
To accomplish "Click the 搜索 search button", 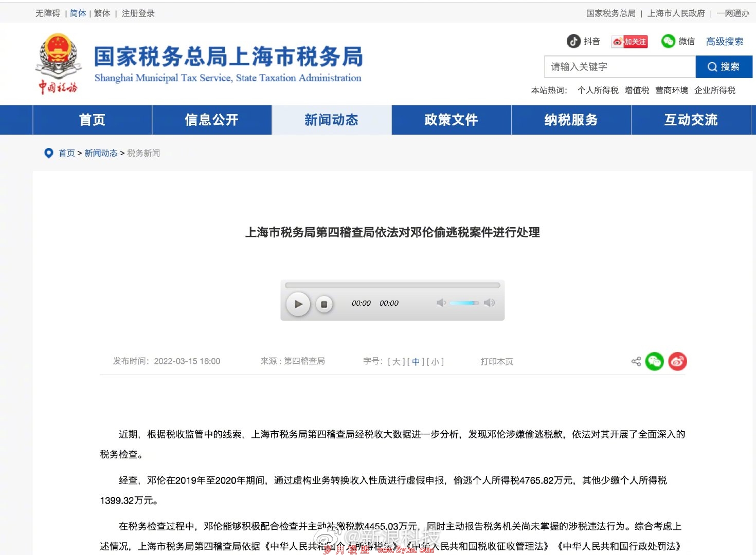I will (x=724, y=67).
